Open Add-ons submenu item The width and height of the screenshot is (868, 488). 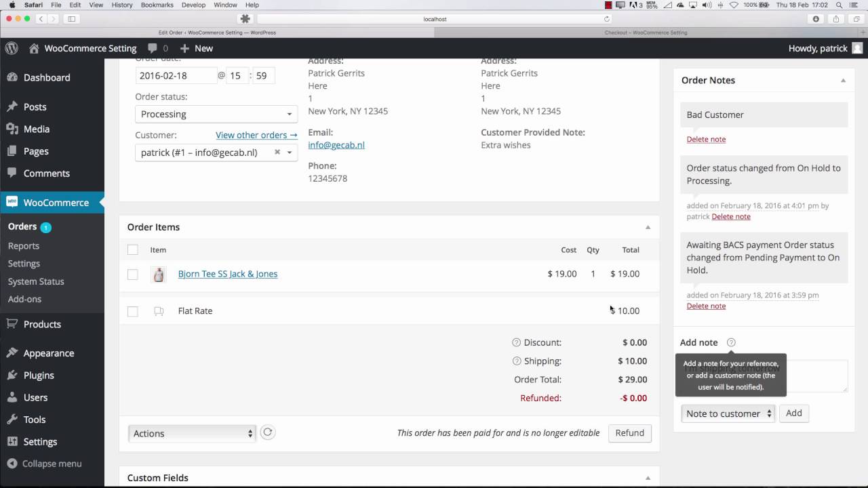[x=24, y=299]
